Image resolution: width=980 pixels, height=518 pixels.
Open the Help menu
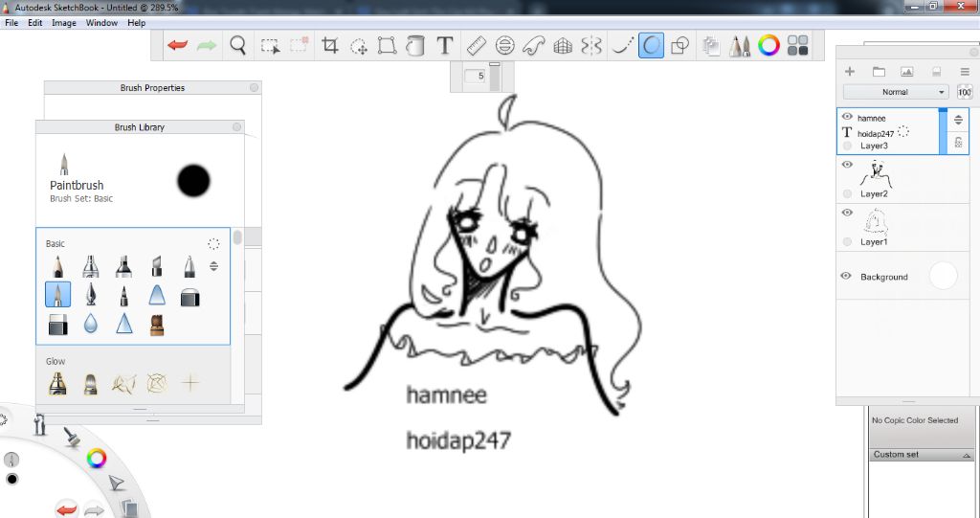point(136,23)
